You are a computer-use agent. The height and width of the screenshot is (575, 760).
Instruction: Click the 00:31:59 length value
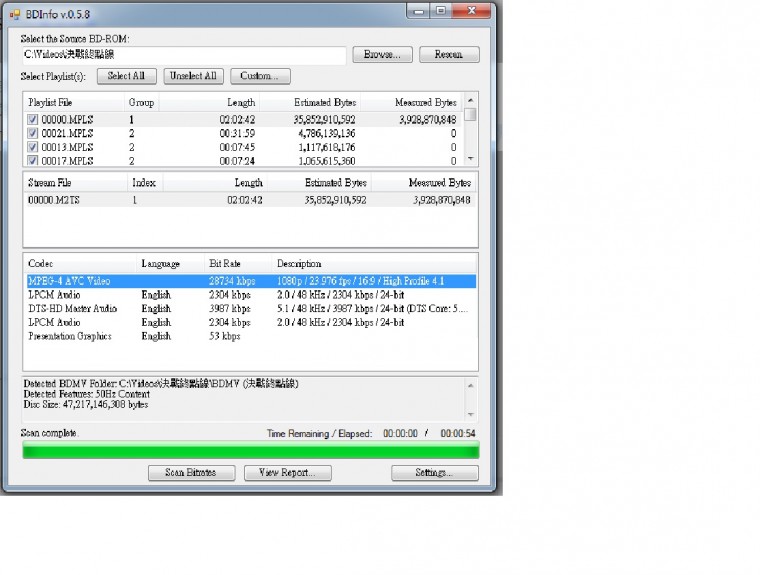tap(237, 133)
